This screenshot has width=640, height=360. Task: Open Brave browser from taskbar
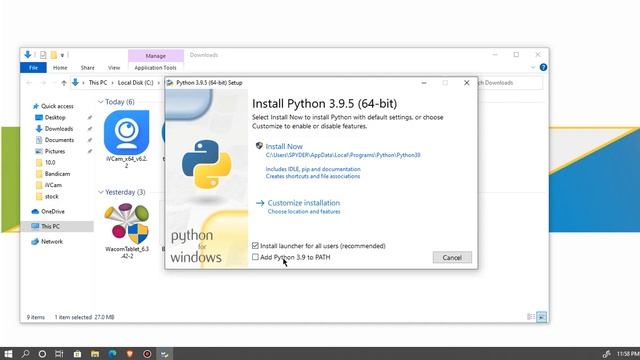click(130, 354)
